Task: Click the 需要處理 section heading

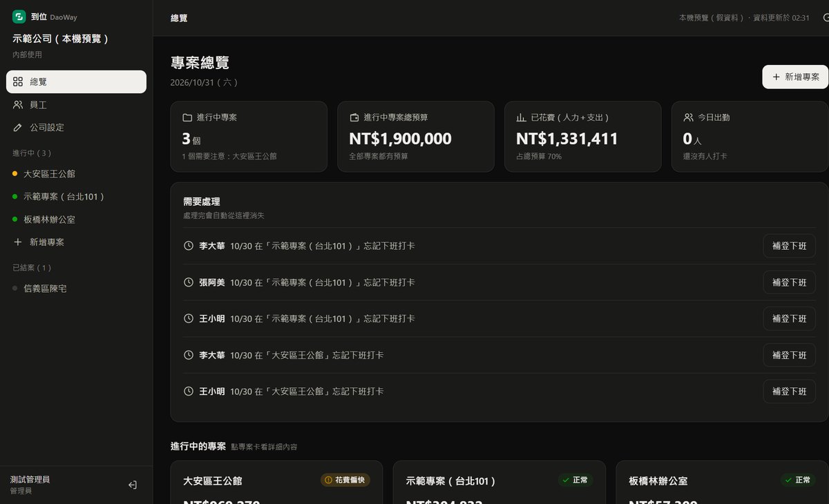Action: 202,202
